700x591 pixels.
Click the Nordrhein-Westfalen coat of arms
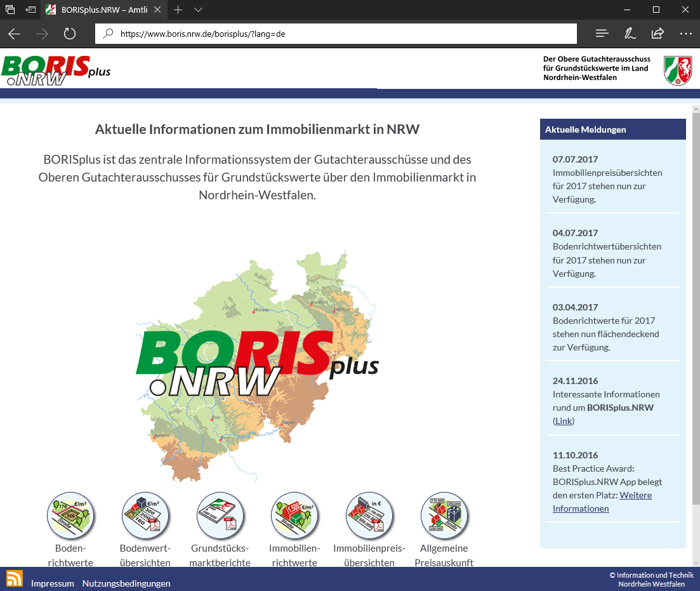pos(678,70)
